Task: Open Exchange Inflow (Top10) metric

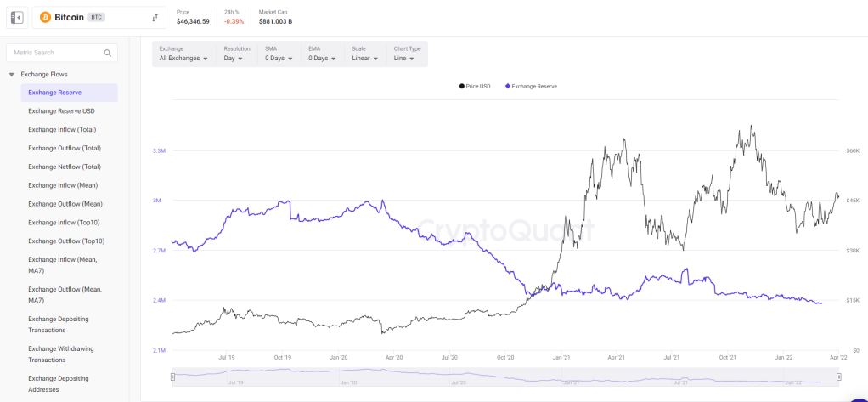Action: [x=66, y=223]
